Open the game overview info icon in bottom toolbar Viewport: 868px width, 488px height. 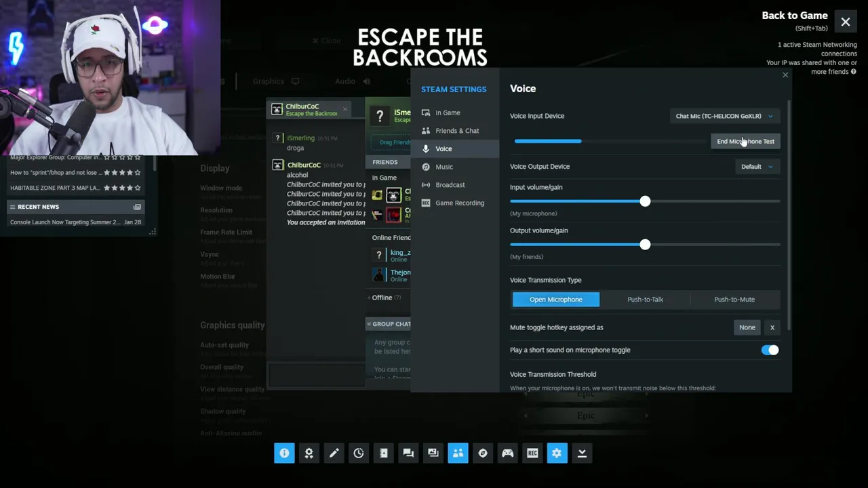pyautogui.click(x=284, y=453)
